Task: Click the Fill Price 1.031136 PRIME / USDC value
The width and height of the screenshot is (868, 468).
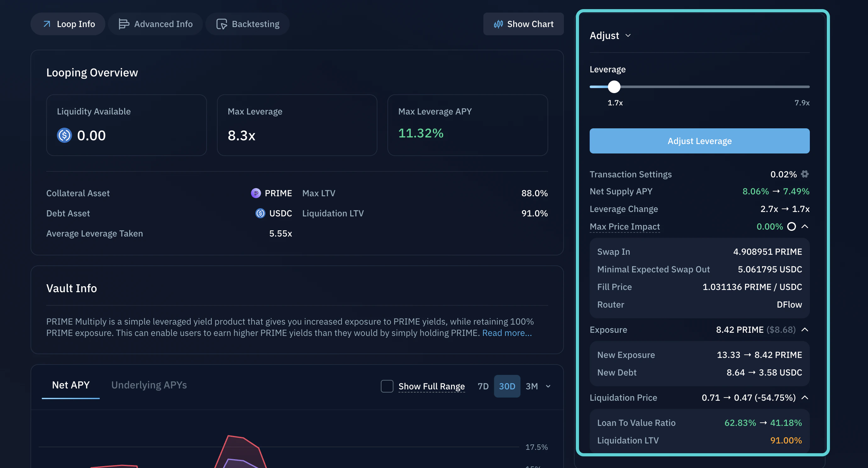Action: [752, 287]
